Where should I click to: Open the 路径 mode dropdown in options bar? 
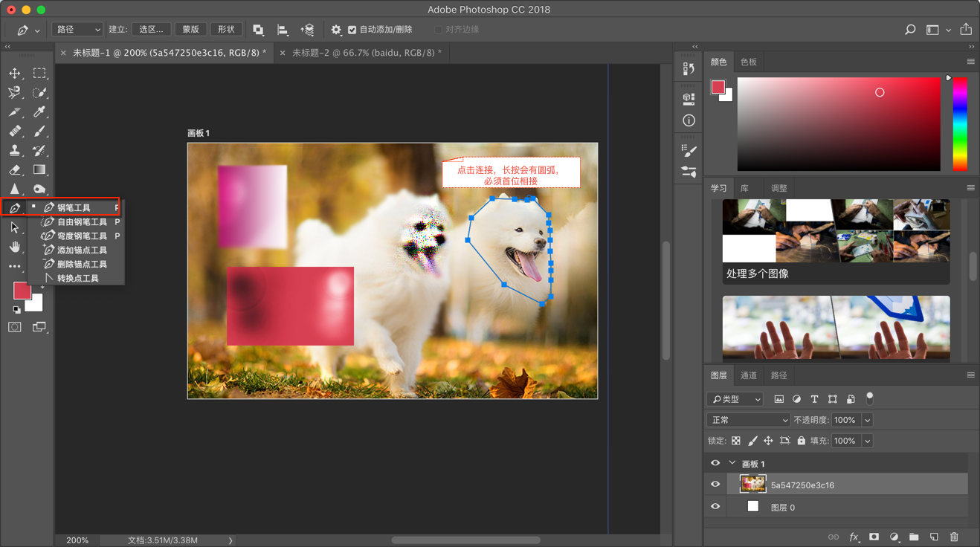click(77, 30)
